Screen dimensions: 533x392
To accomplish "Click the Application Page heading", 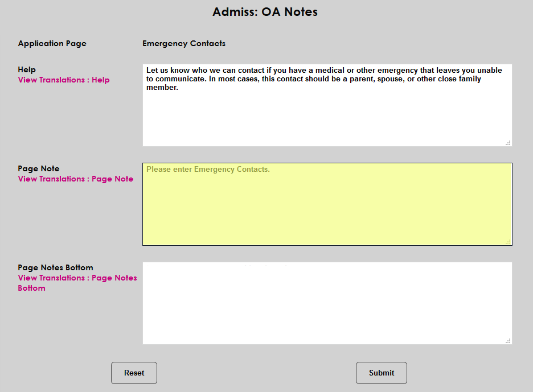I will (x=52, y=43).
